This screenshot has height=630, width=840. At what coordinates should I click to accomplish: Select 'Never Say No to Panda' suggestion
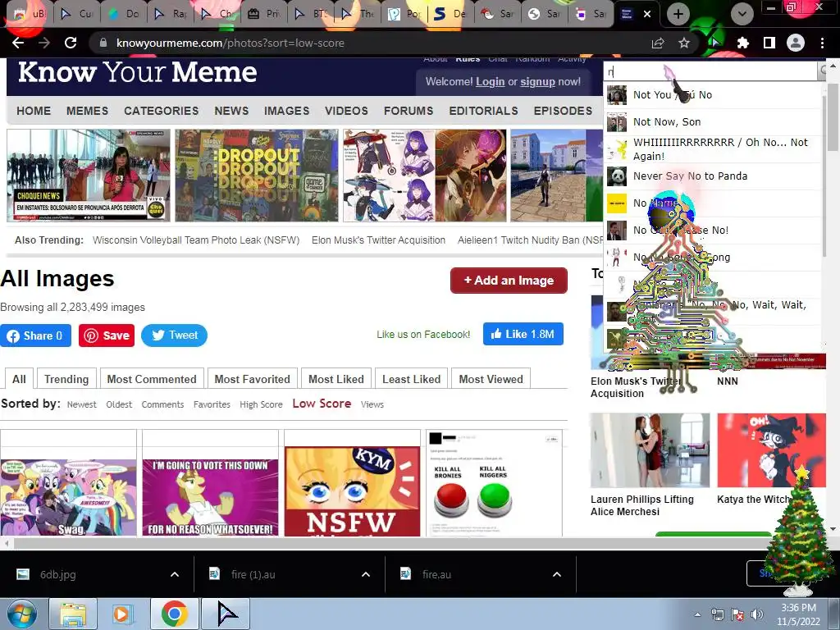(712, 176)
